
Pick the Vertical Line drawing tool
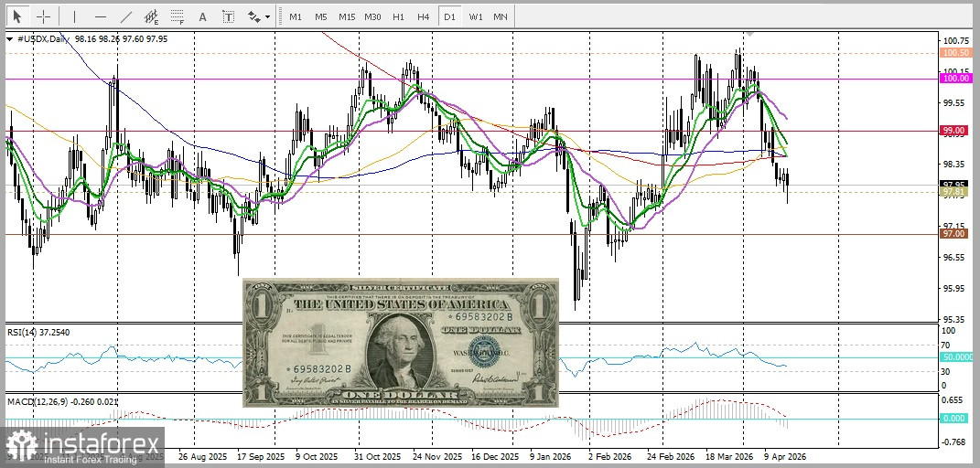74,16
